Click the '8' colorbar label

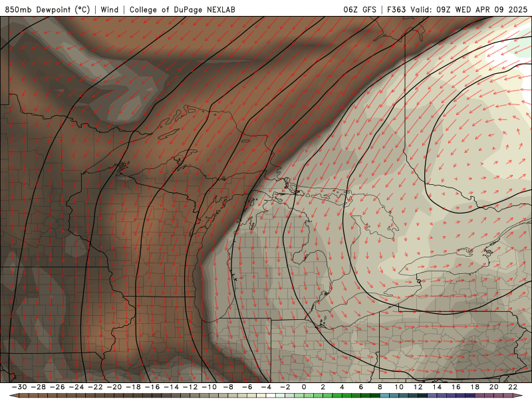click(x=380, y=387)
